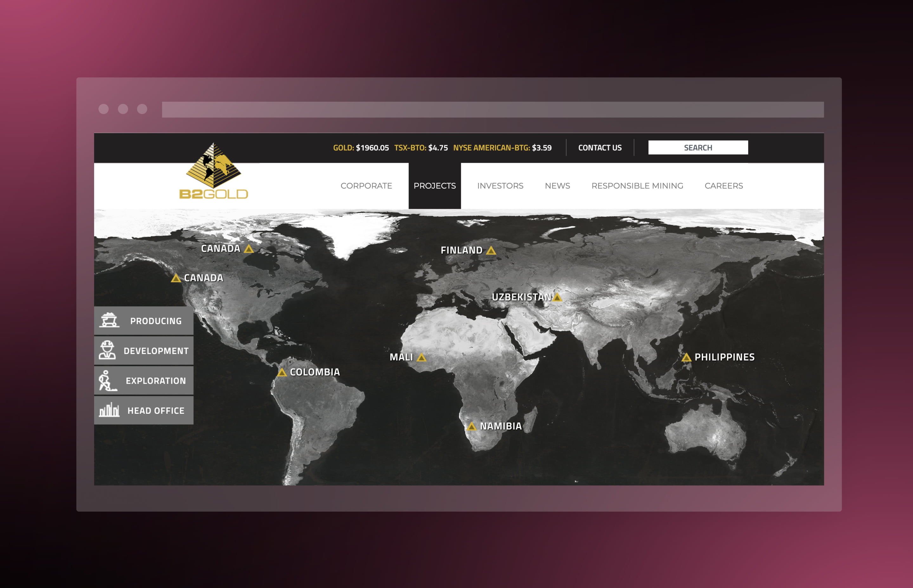Click the Uzbekistan triangle marker
The image size is (913, 588).
(x=557, y=297)
